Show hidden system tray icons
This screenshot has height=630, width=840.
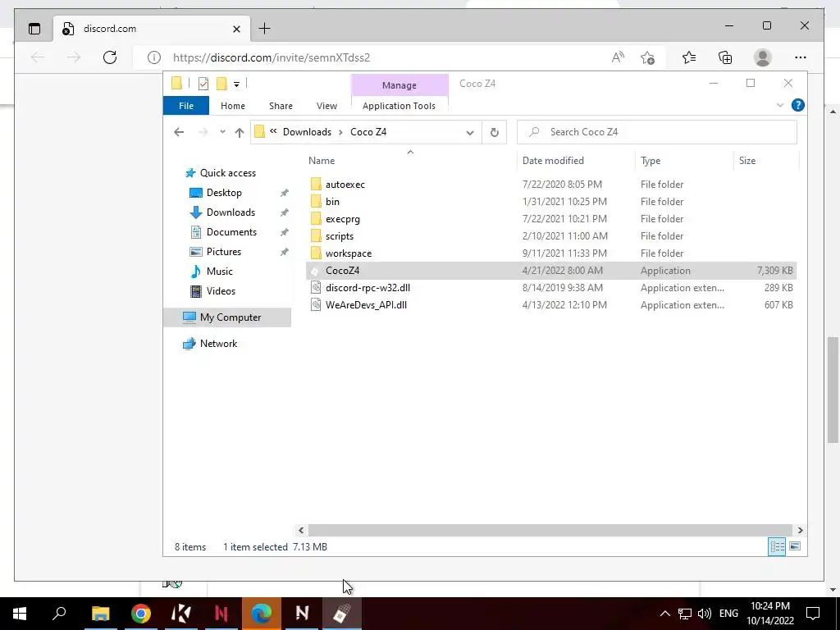pos(664,614)
